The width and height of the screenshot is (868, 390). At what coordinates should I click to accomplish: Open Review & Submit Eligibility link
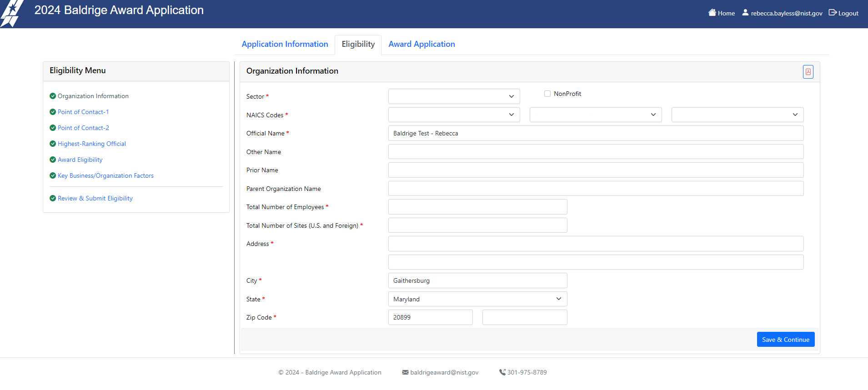click(95, 198)
